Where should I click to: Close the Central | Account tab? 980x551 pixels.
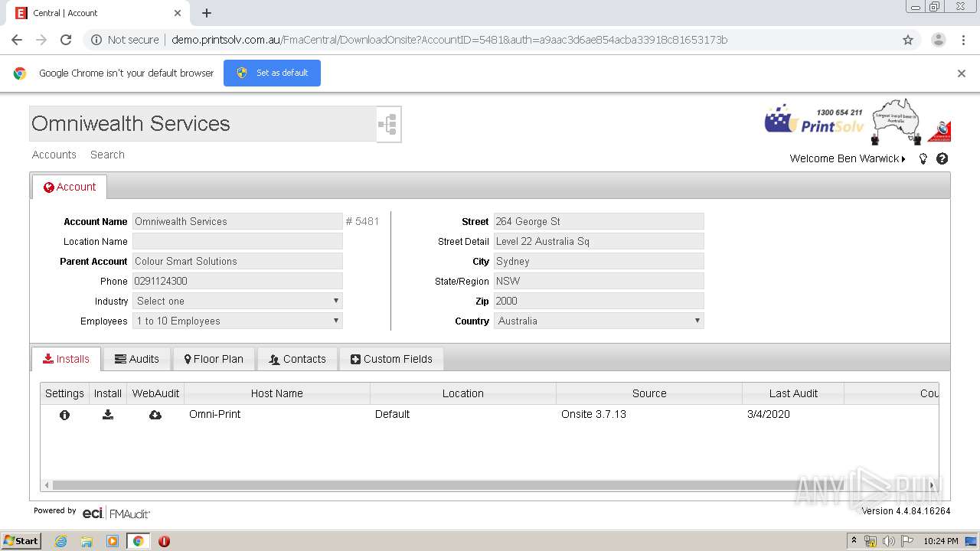(x=178, y=13)
